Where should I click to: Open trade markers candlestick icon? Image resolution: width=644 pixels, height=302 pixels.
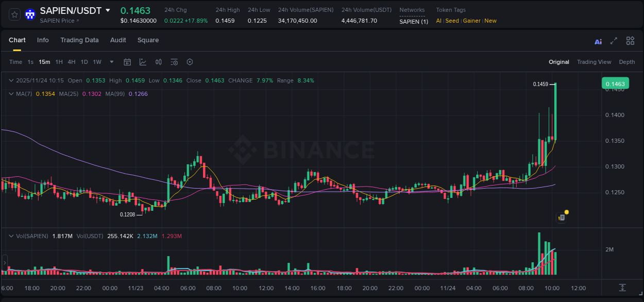coord(158,62)
